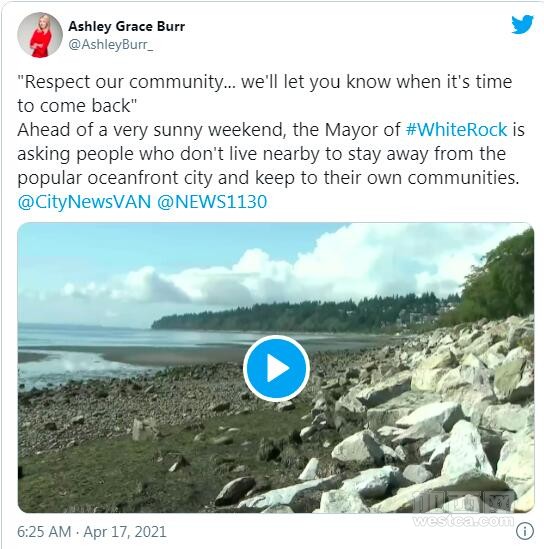
Task: Click the Ashley Grace Burr display name
Action: click(126, 26)
